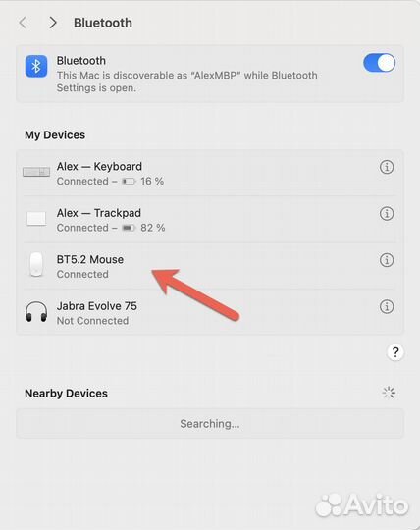
Task: Select the Alex — Trackpad device row
Action: pyautogui.click(x=210, y=220)
